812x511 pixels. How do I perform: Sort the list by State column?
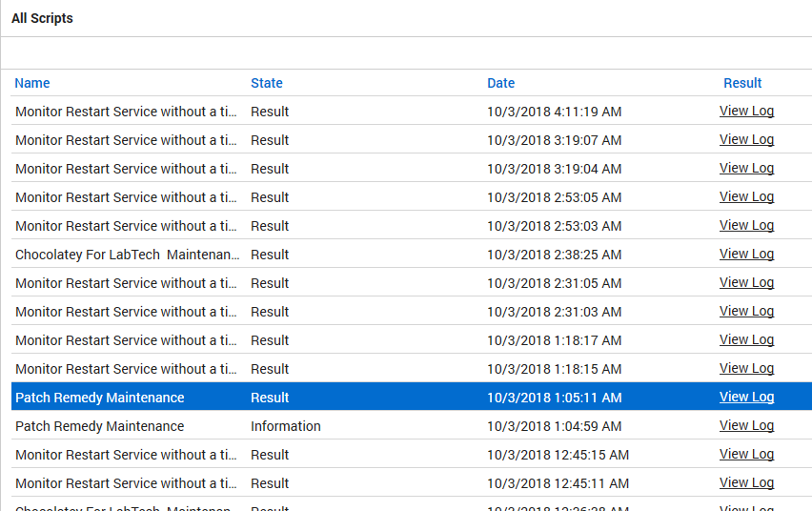pos(267,83)
